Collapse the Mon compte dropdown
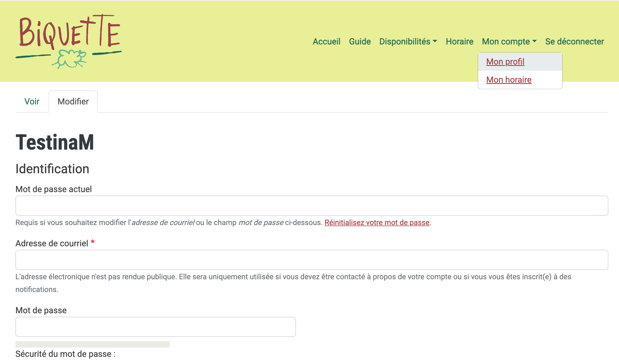Viewport: 619px width, 364px height. coord(506,41)
